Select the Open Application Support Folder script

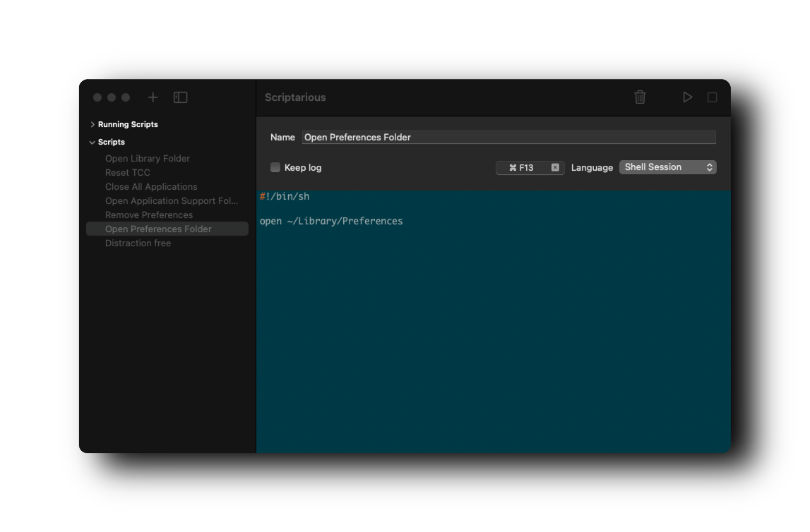[171, 200]
